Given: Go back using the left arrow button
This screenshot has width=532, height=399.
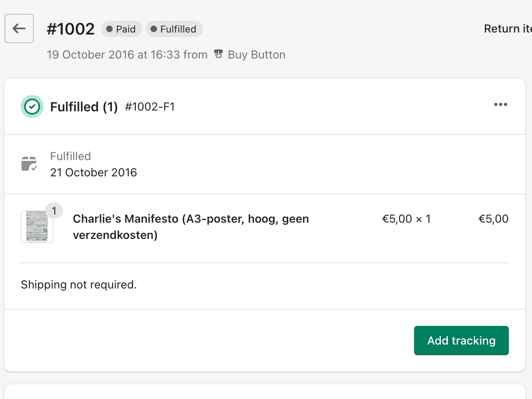Looking at the screenshot, I should pyautogui.click(x=19, y=28).
